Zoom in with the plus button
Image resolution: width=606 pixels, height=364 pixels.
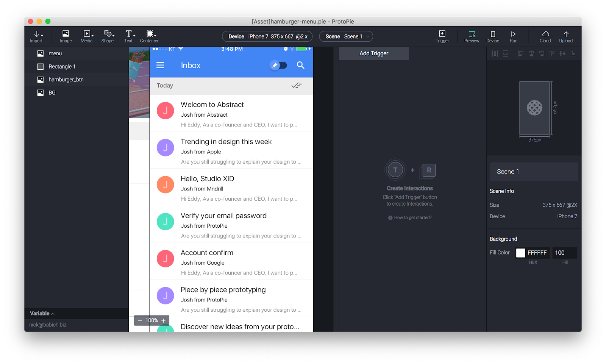pos(164,320)
